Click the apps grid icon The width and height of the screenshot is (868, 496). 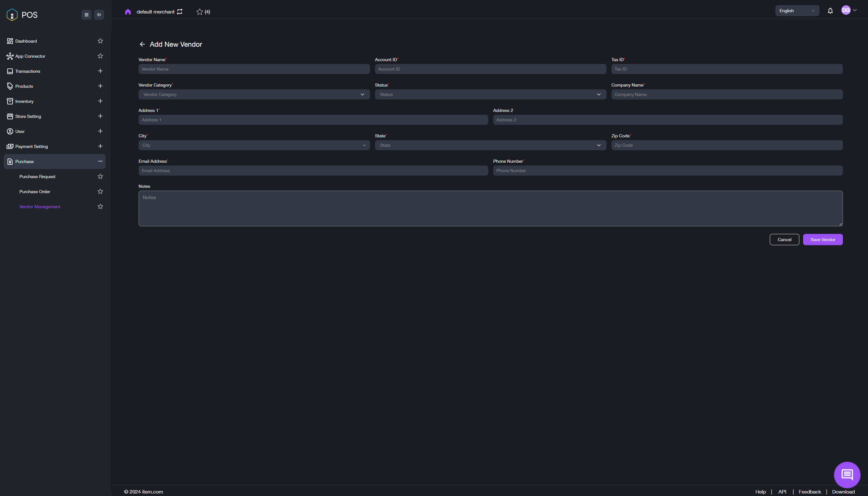click(87, 15)
